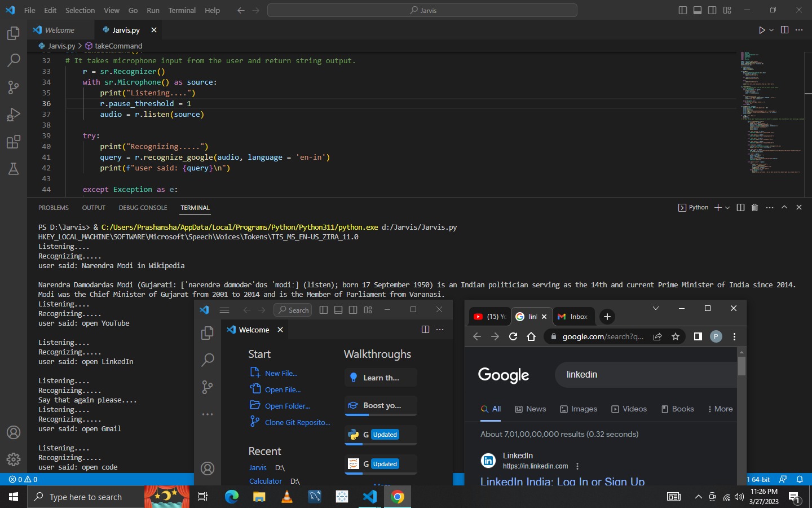Screen dimensions: 812x508
Task: Toggle the secondary sidebar layout icon
Action: pos(712,10)
